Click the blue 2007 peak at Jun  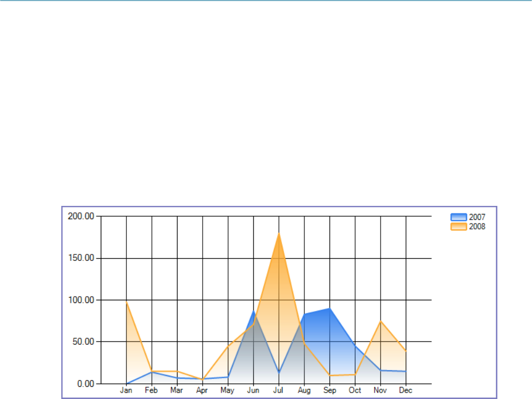pos(253,310)
